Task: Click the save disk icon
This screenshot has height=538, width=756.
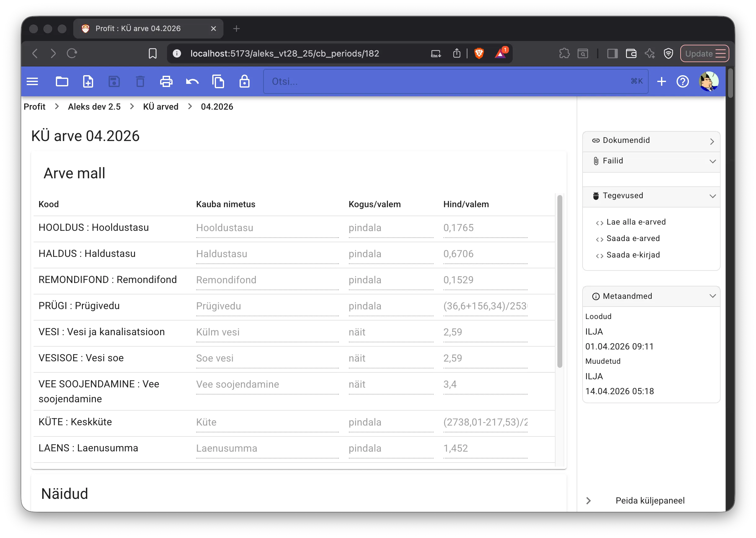Action: coord(114,81)
